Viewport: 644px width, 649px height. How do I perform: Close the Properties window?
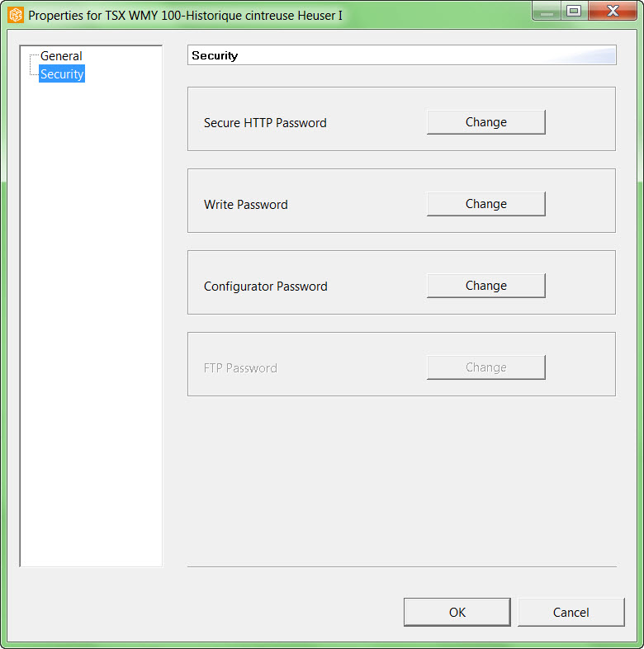coord(613,11)
